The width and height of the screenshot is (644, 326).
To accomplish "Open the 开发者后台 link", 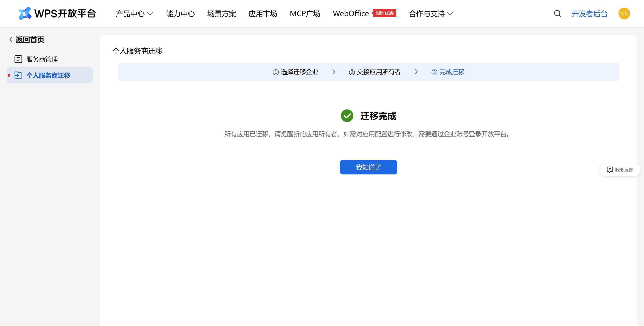I will tap(590, 13).
